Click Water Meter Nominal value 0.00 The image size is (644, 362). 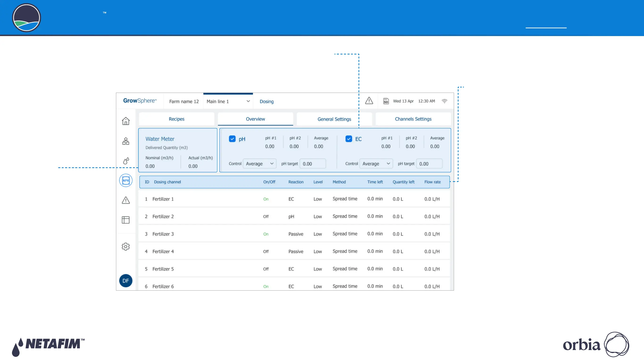click(x=150, y=166)
